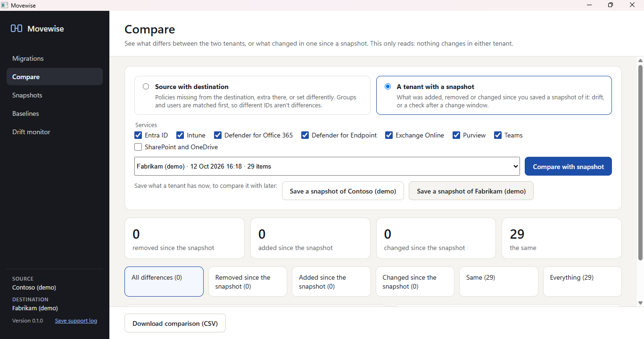Save a snapshot of Contoso (demo)
This screenshot has width=644, height=339.
click(x=343, y=191)
